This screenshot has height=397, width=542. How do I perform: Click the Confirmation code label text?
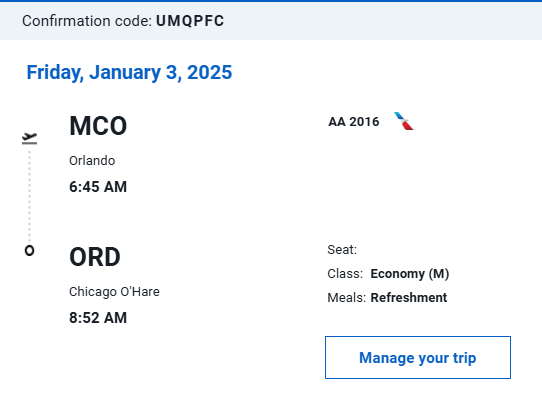point(87,21)
